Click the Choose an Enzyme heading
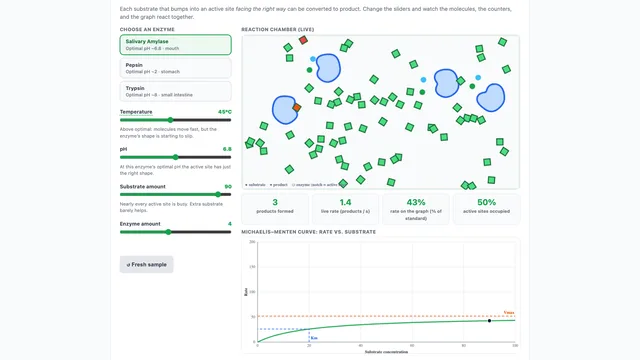Image resolution: width=640 pixels, height=360 pixels. [x=147, y=29]
